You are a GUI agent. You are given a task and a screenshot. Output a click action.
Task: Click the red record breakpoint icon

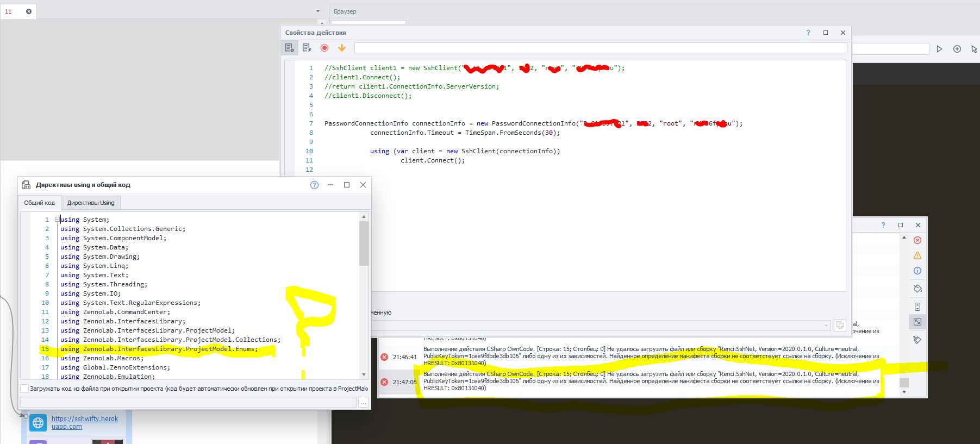[324, 48]
